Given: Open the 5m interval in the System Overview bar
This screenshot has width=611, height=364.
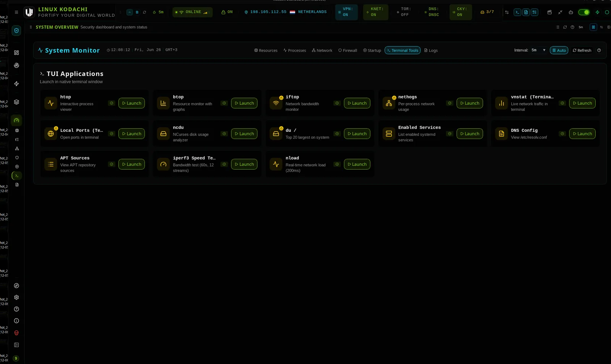Looking at the screenshot, I should coord(581,27).
